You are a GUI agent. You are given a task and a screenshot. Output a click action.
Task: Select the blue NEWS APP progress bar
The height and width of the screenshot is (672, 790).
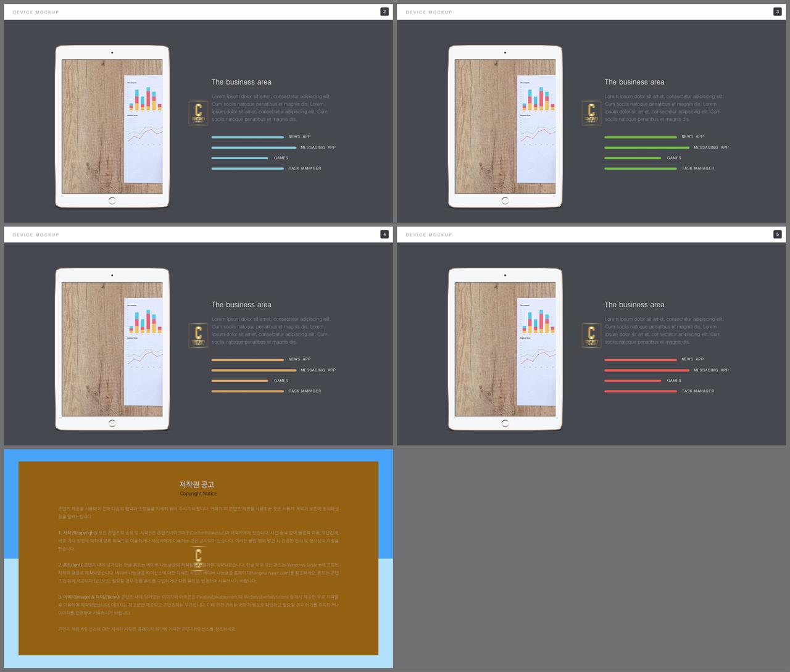(x=247, y=137)
